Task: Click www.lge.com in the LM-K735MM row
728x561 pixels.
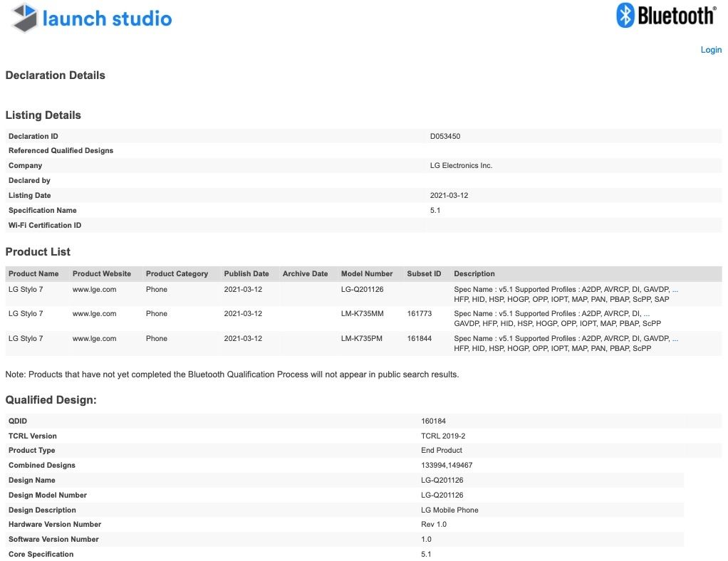Action: click(94, 314)
